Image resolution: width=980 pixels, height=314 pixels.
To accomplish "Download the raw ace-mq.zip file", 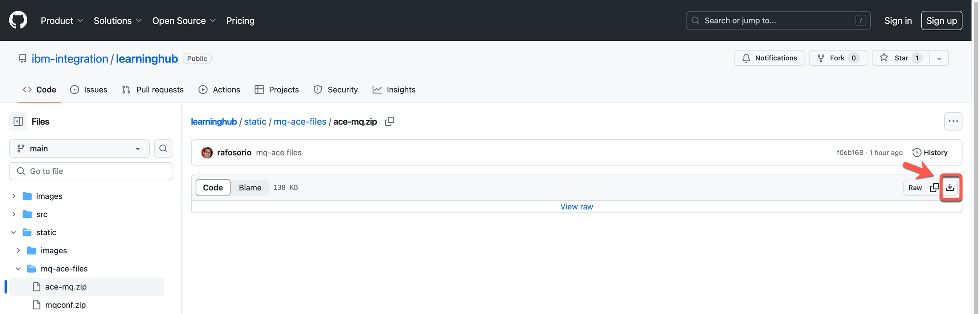I will (x=950, y=187).
